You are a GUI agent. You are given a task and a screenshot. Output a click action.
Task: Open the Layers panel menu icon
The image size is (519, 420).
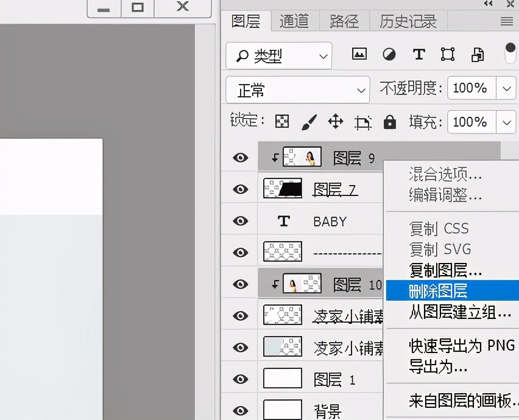click(x=507, y=21)
